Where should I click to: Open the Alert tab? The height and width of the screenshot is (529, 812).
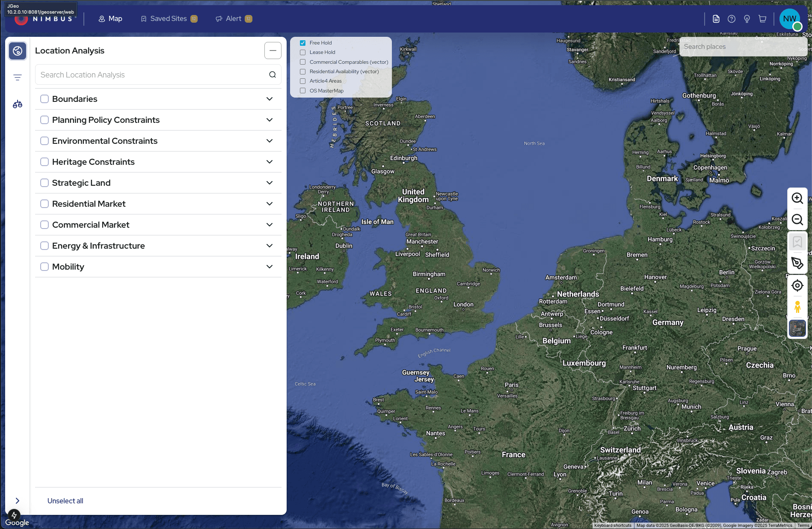(234, 19)
